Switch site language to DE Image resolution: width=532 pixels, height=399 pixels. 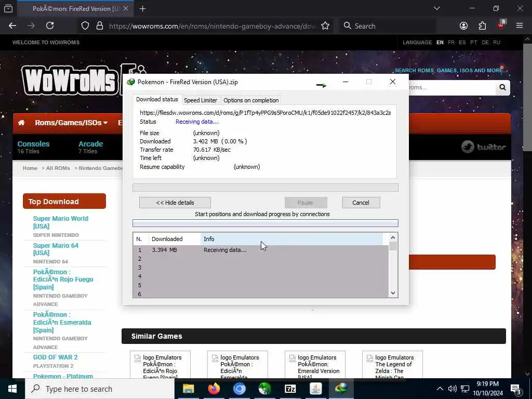click(485, 43)
